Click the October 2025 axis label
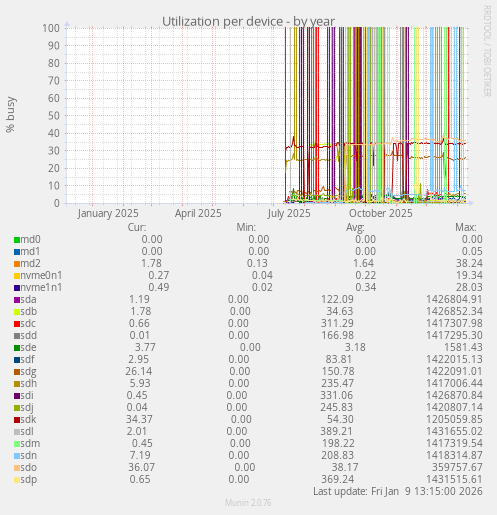This screenshot has width=497, height=515. point(381,213)
